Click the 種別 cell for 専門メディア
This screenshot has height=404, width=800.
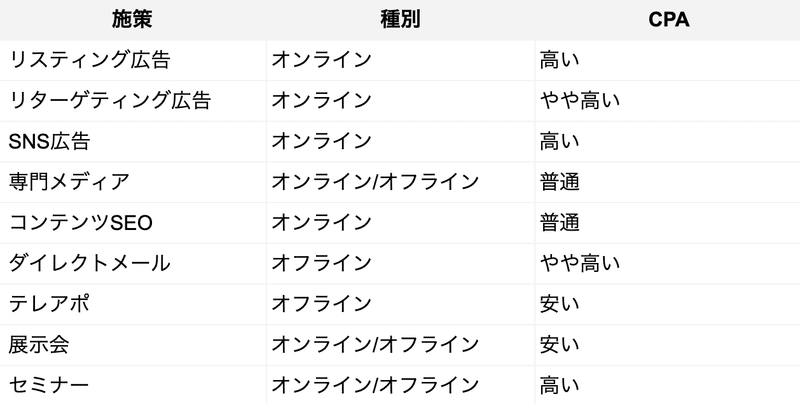tap(401, 182)
